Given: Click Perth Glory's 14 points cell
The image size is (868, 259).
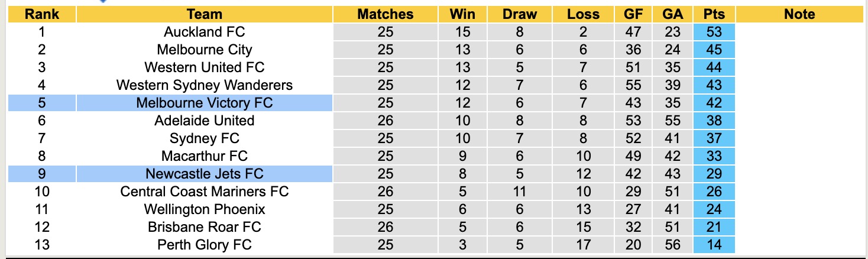Looking at the screenshot, I should (714, 245).
